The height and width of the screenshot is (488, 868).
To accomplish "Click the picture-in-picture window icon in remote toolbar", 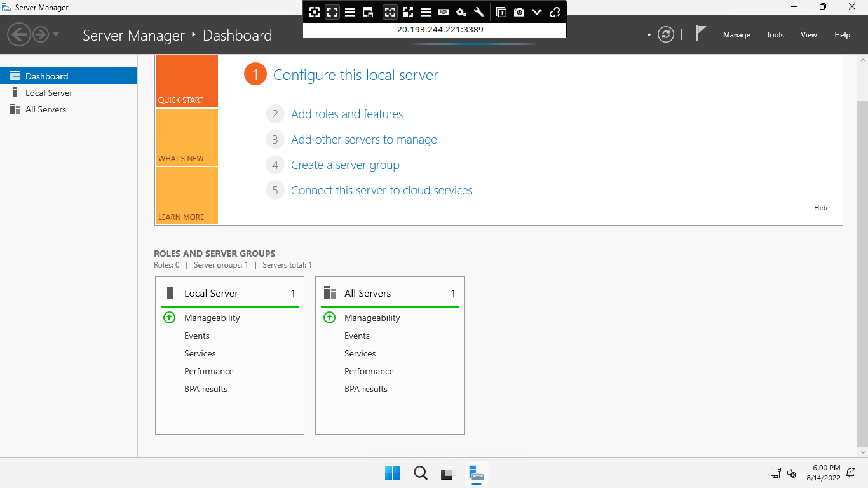I will [x=368, y=12].
